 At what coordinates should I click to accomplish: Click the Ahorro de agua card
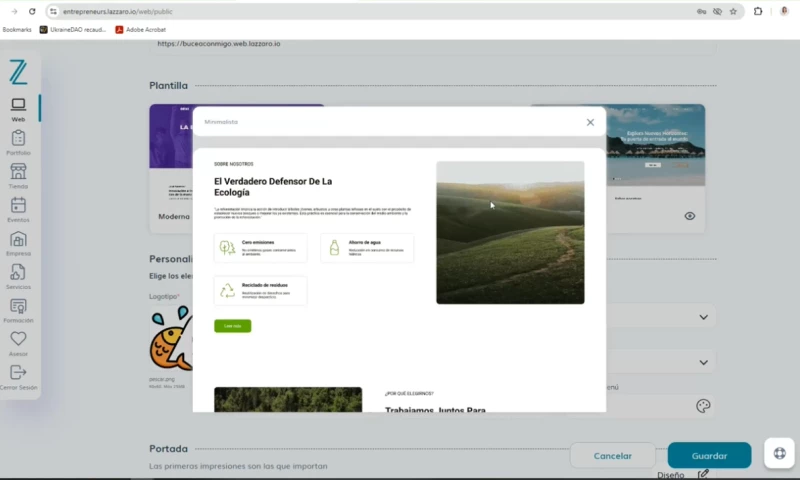click(x=367, y=248)
